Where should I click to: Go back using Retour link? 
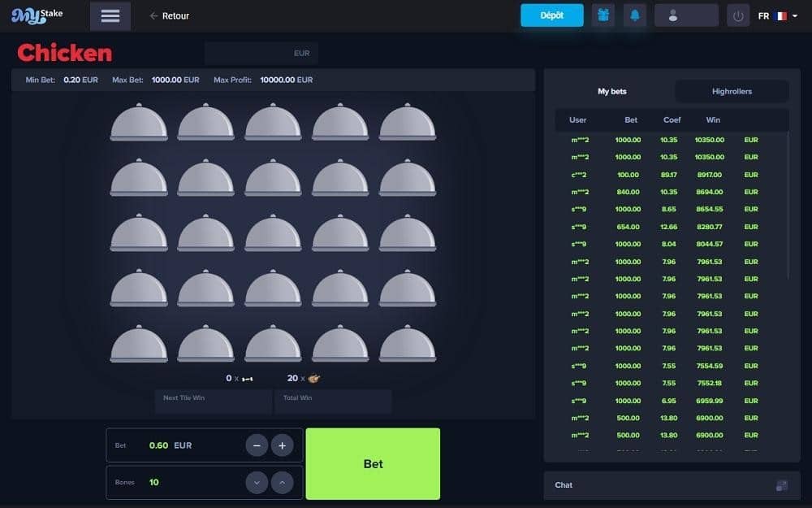[170, 16]
